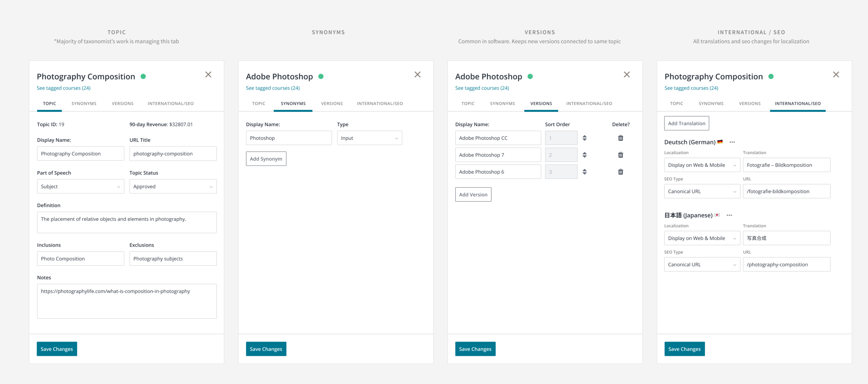Click the Inclusions field Photo Composition
This screenshot has height=384, width=868.
point(81,259)
